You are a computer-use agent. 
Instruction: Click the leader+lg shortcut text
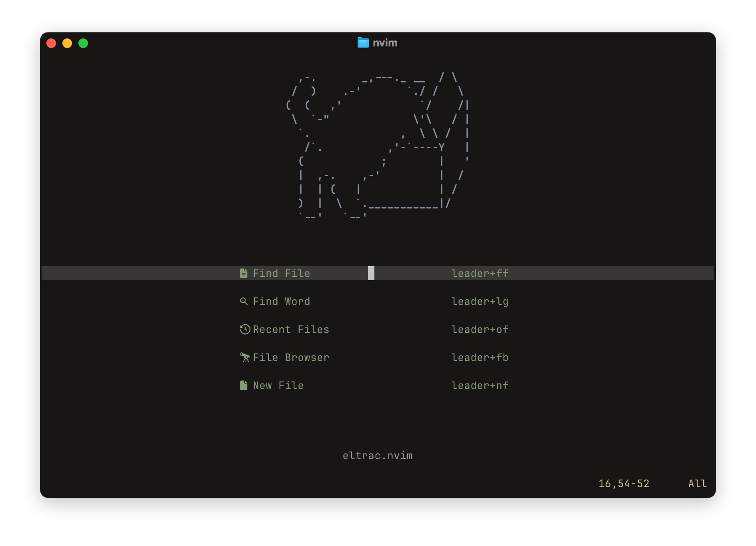[480, 301]
